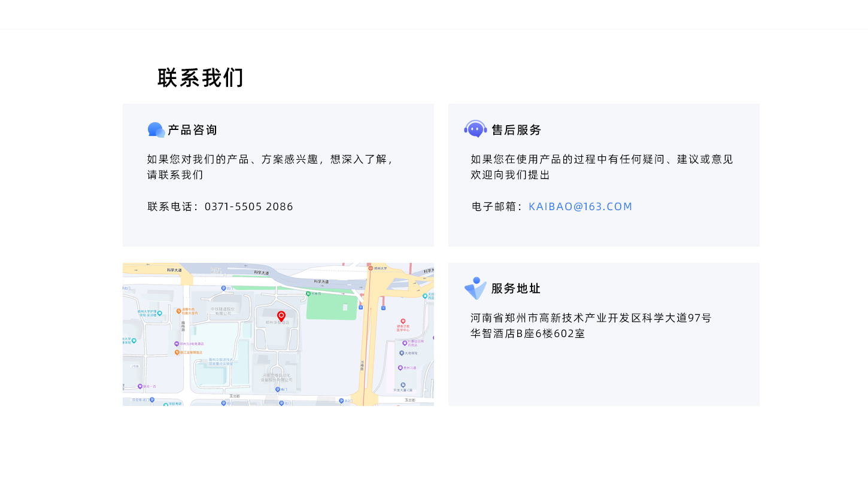Click the 大地保险 map marker

point(401,352)
